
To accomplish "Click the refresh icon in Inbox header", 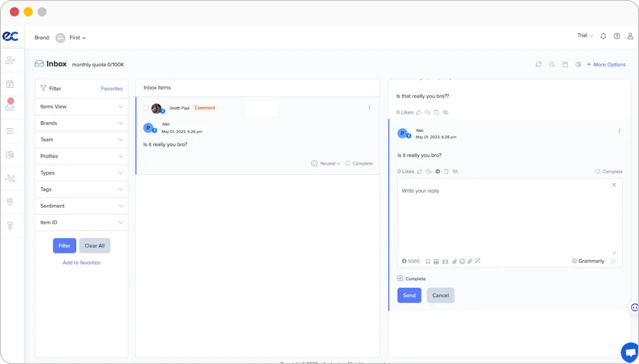I will pos(538,64).
